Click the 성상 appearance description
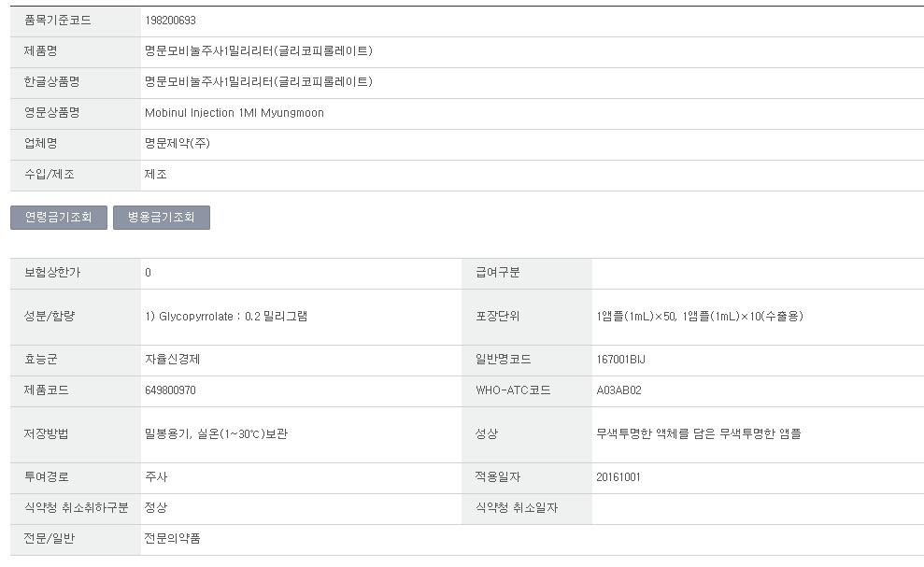The height and width of the screenshot is (567, 924). tap(698, 433)
